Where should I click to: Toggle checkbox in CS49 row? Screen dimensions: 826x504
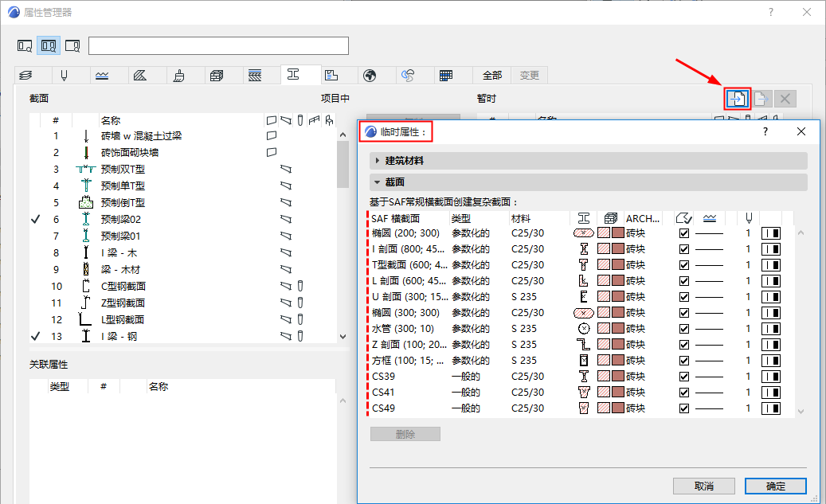684,408
